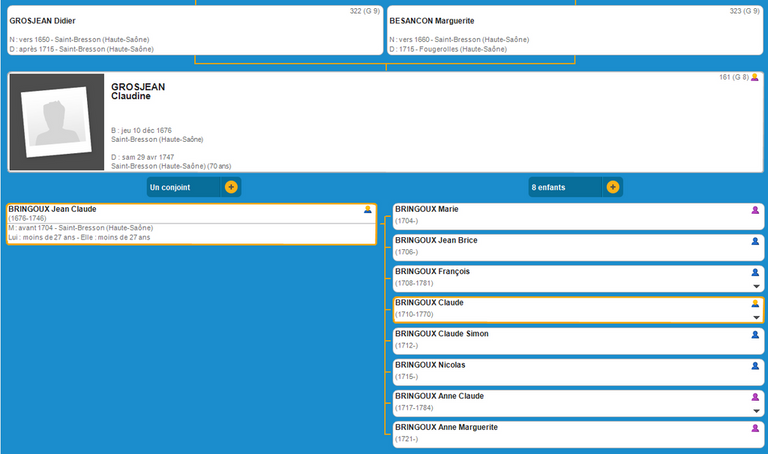Click the blue person icon for Bringoux Claude Simon

[x=755, y=335]
